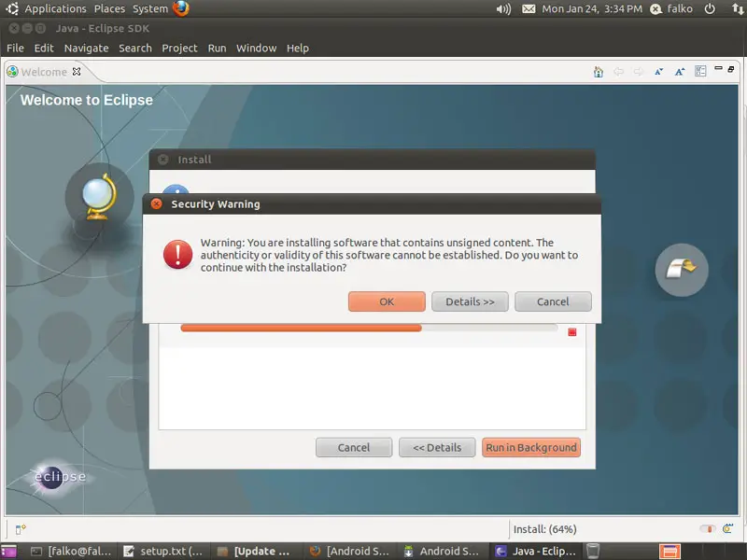The image size is (747, 560).
Task: Close the Security Warning dialog
Action: tap(156, 203)
